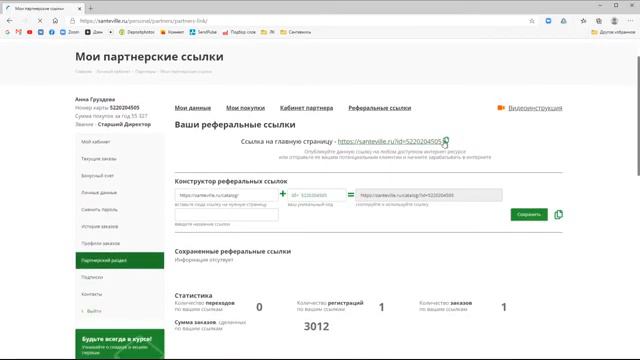Click the Сохранить green button
Viewport: 640px width, 360px height.
[529, 214]
